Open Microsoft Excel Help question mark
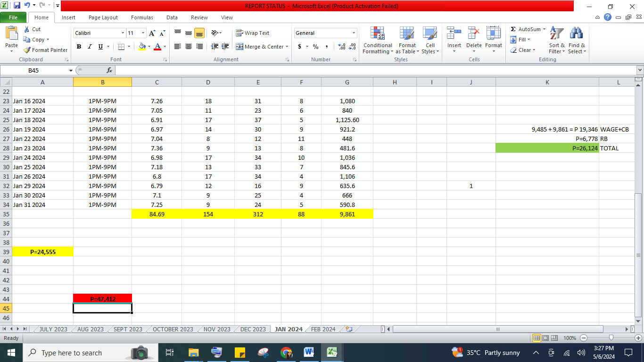This screenshot has width=644, height=362. tap(608, 17)
